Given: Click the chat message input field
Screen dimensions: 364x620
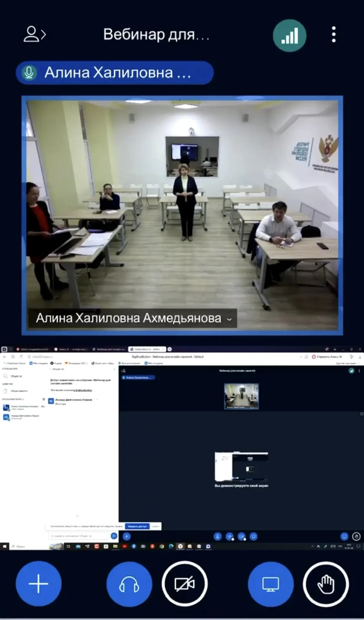Looking at the screenshot, I should pos(79,536).
